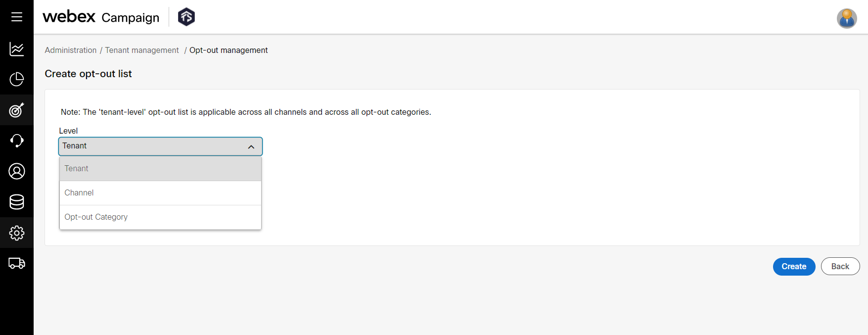Collapse the Level dropdown via its chevron
The width and height of the screenshot is (868, 335).
click(x=251, y=146)
